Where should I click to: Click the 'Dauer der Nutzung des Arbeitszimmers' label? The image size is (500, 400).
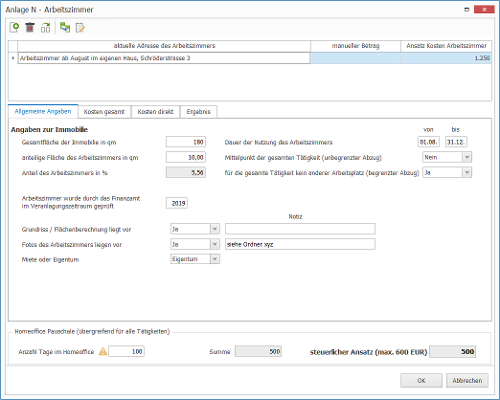pos(279,142)
